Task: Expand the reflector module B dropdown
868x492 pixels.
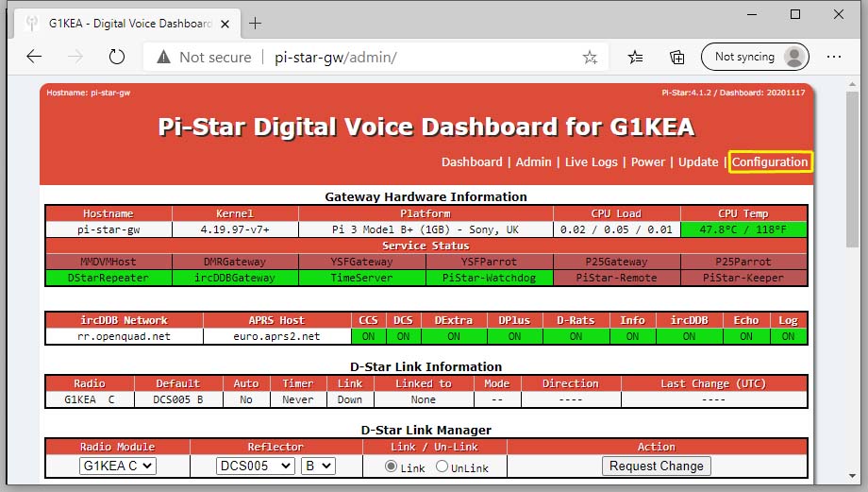Action: pyautogui.click(x=318, y=466)
